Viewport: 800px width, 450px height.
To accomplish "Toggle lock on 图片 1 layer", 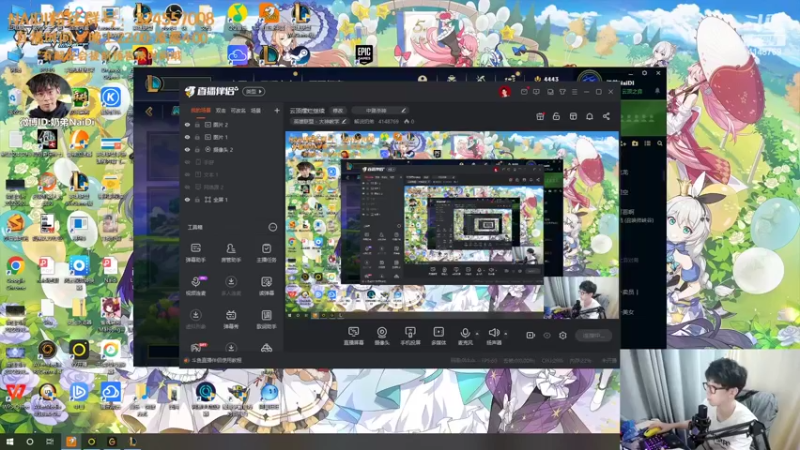I will pyautogui.click(x=197, y=137).
